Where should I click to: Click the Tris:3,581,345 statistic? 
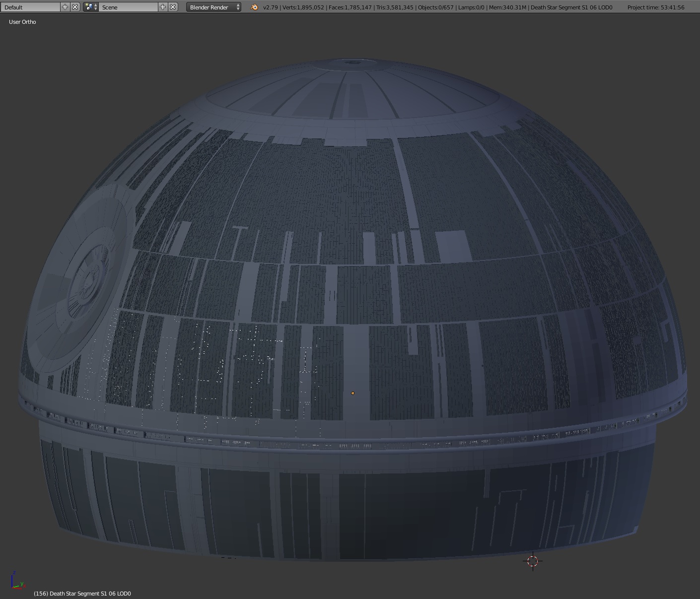pos(395,7)
